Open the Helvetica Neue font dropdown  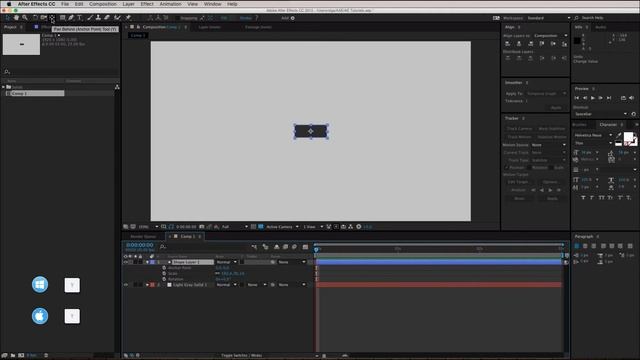(593, 135)
